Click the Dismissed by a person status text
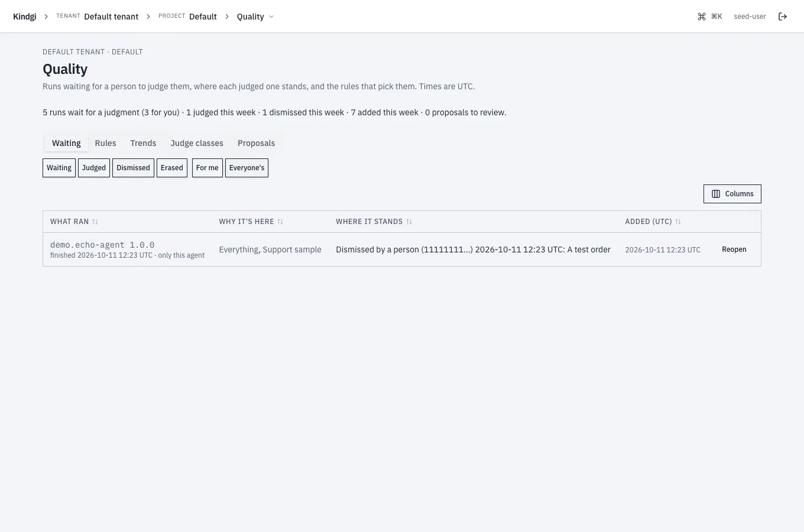 [x=473, y=249]
